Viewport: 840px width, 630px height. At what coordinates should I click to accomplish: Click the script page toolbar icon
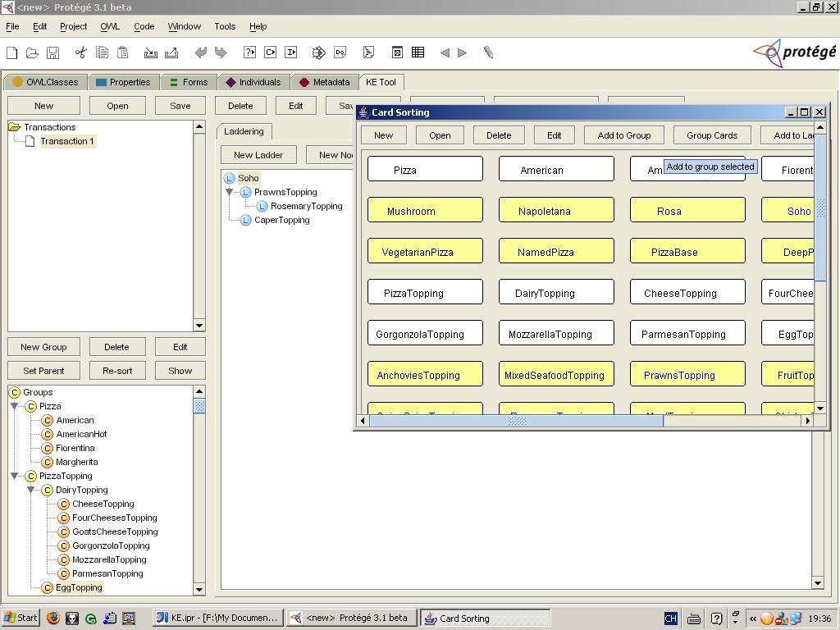[368, 52]
